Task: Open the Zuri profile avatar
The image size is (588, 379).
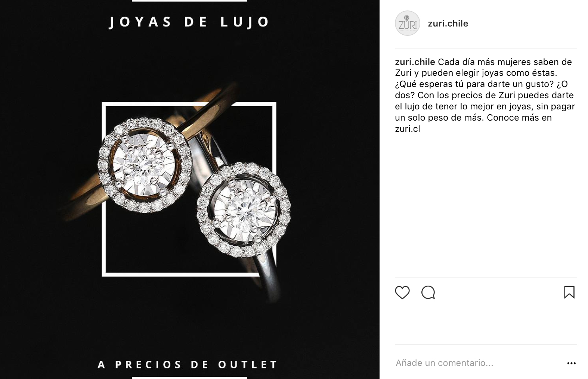Action: (x=408, y=23)
